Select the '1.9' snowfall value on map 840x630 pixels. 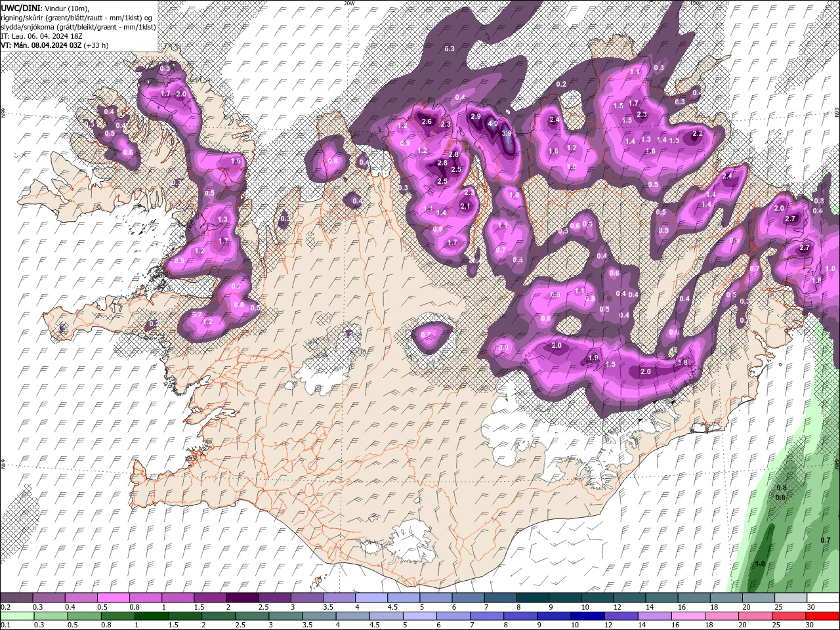click(593, 358)
